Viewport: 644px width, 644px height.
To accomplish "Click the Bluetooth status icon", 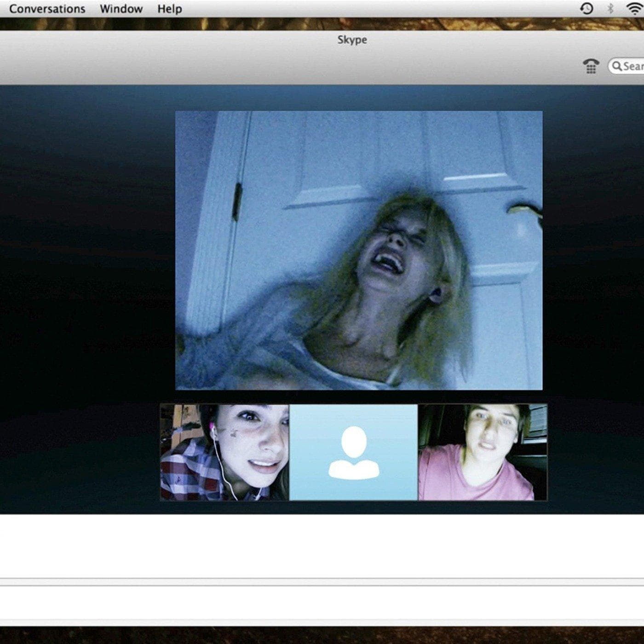I will [610, 8].
